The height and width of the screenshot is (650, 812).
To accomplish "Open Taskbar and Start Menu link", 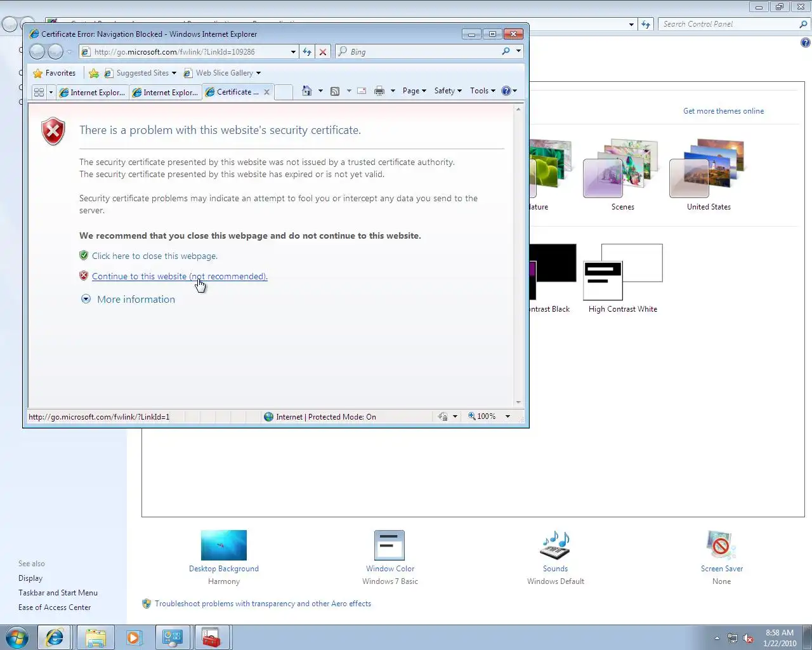I will pyautogui.click(x=58, y=593).
